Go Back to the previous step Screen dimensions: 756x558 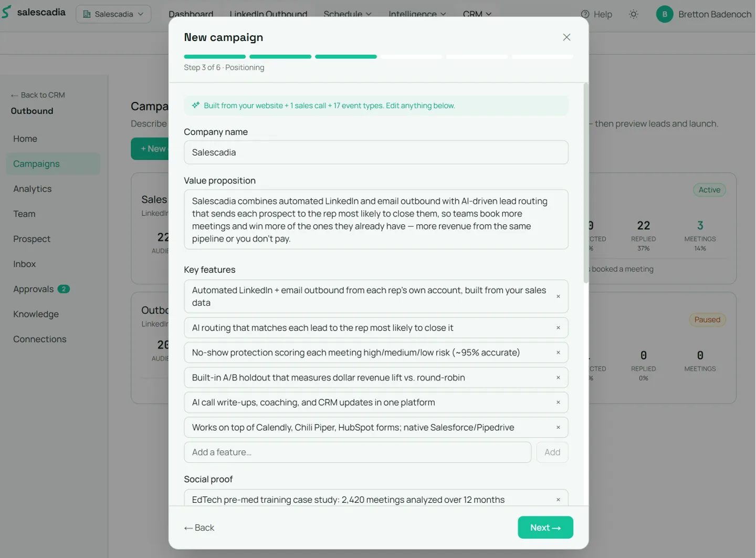[199, 528]
